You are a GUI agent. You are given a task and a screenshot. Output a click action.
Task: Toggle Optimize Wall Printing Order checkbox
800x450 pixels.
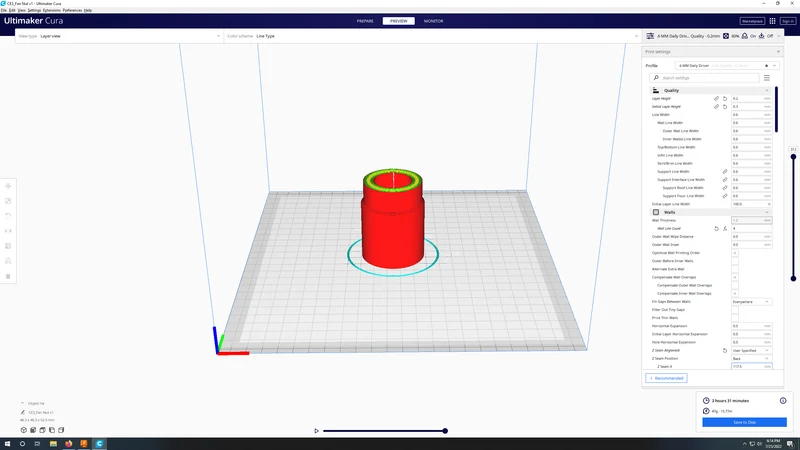click(x=735, y=253)
